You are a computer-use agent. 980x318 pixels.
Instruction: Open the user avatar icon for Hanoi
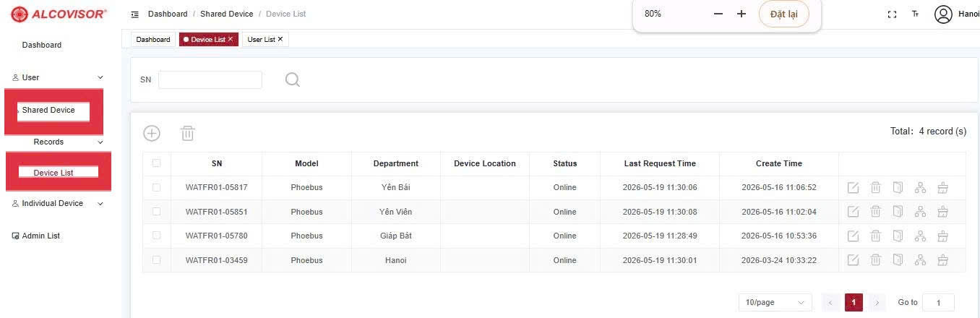943,14
